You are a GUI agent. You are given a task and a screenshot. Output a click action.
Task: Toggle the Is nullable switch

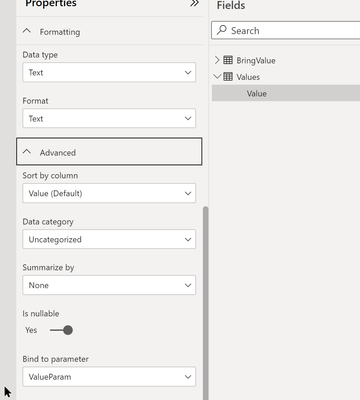pyautogui.click(x=61, y=330)
